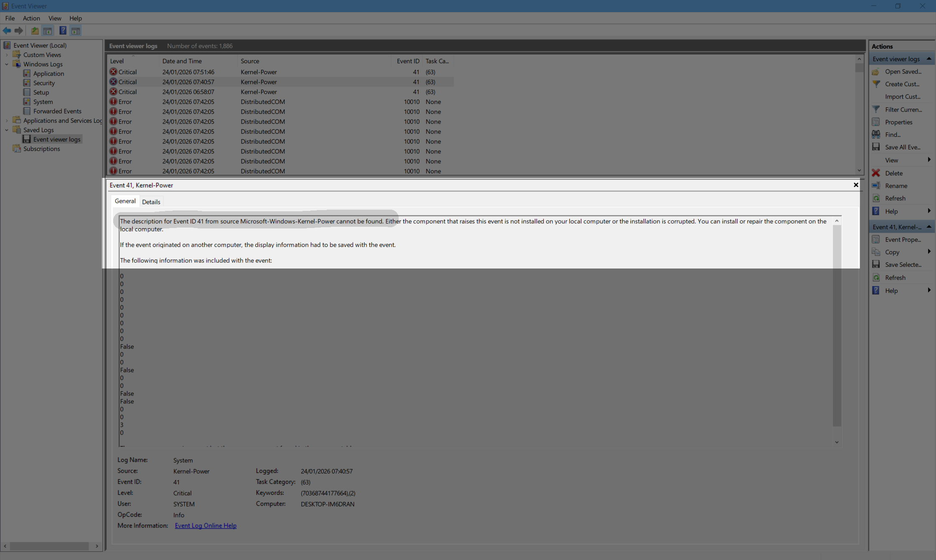Click the Properties icon under Event viewer logs

[x=876, y=122]
